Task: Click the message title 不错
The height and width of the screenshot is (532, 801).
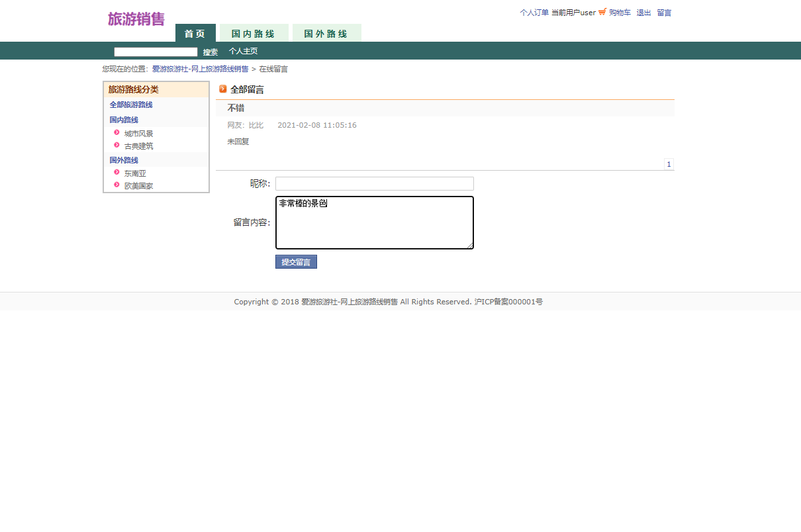Action: tap(236, 108)
